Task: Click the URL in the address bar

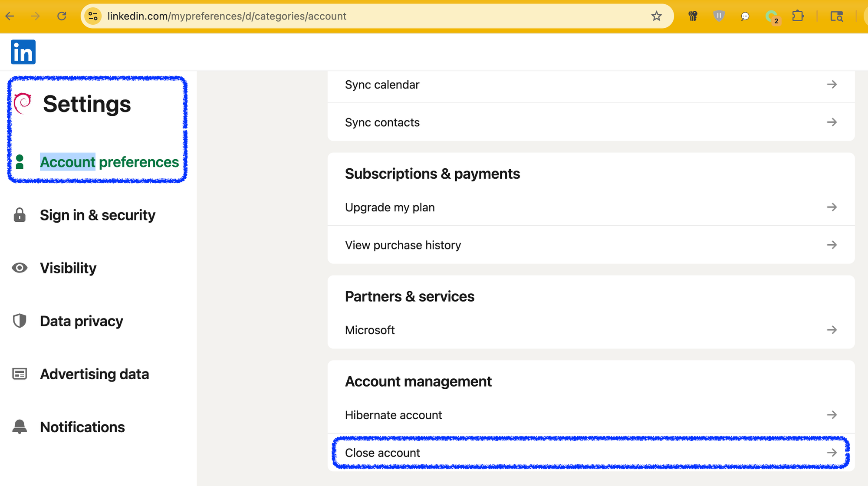Action: pos(227,16)
